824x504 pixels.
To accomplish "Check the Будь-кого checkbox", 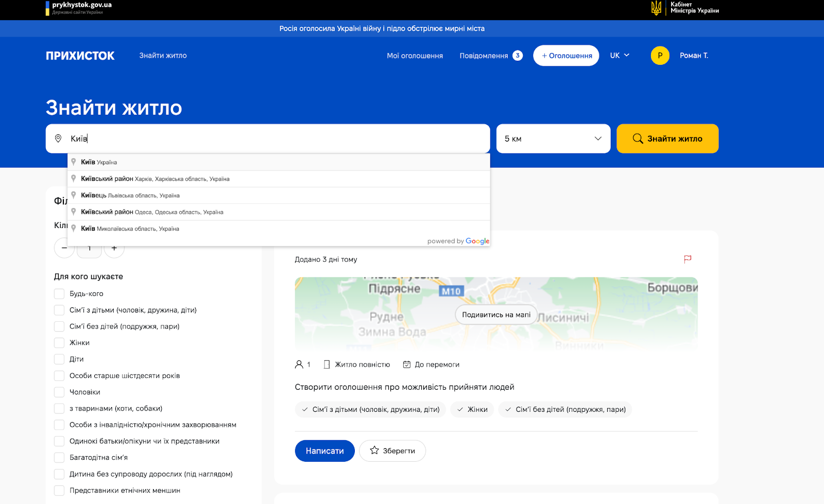I will [x=59, y=294].
